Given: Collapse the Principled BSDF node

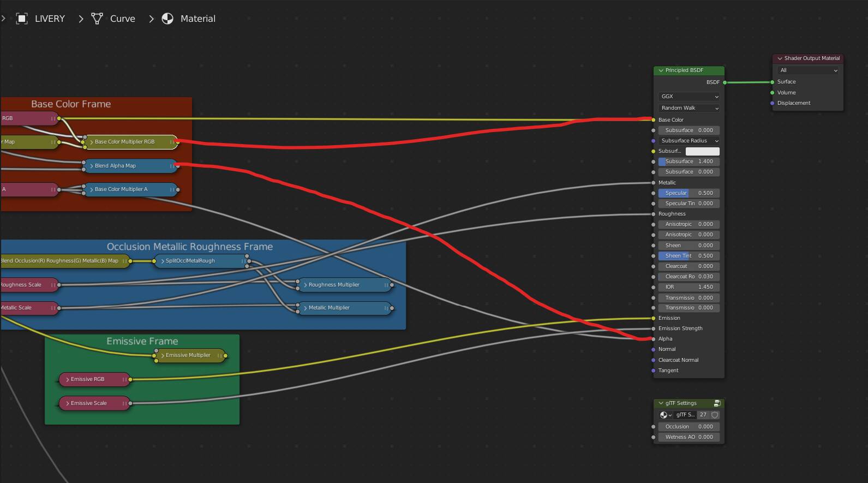Looking at the screenshot, I should pyautogui.click(x=661, y=70).
